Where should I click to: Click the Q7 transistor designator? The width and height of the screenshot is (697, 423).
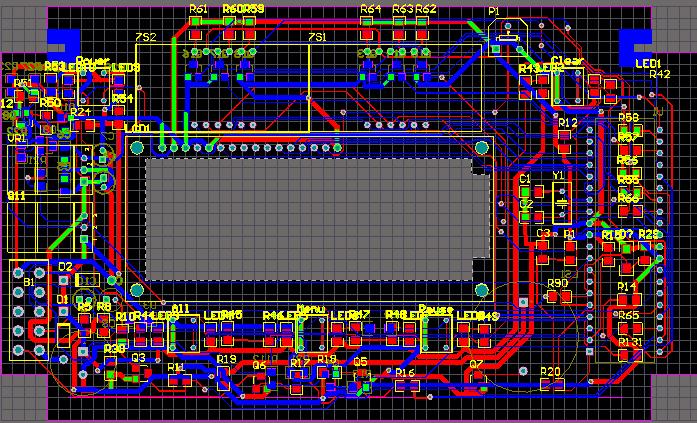(476, 364)
